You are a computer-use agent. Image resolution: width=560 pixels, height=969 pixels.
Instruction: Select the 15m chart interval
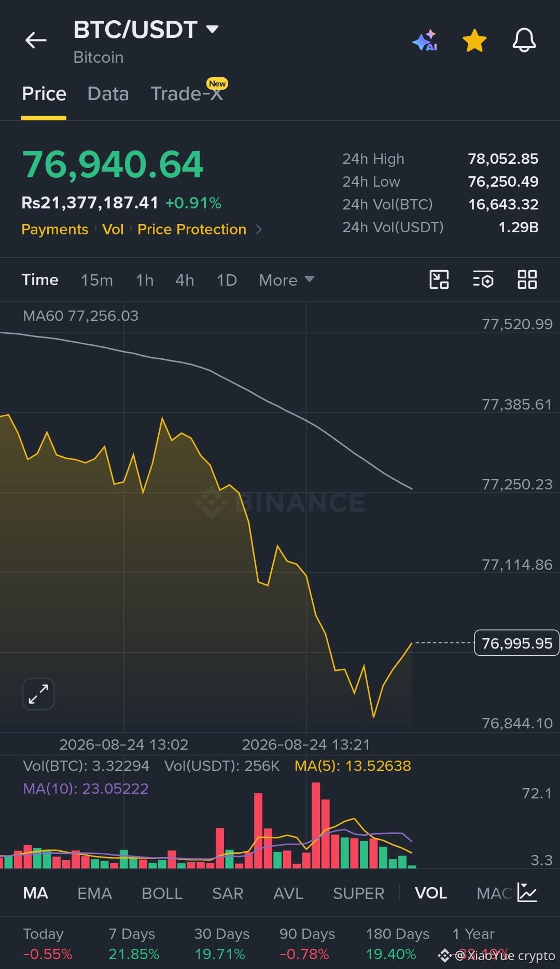click(x=97, y=280)
